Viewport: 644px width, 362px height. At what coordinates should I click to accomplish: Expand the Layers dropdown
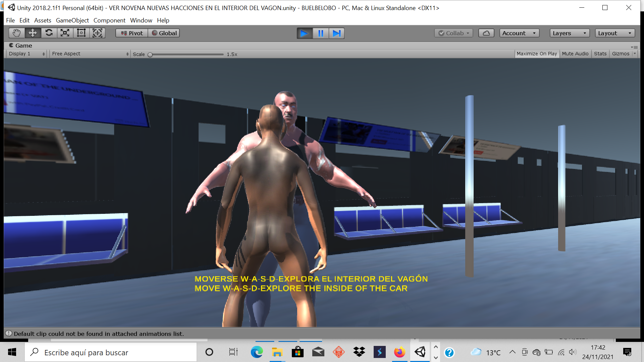click(569, 33)
